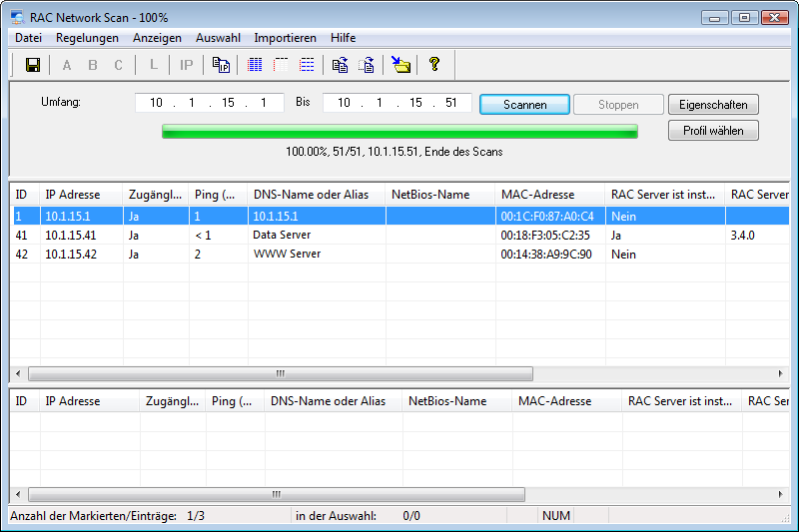This screenshot has width=799, height=532.
Task: Sort upper list by IP Adresse column
Action: coord(82,195)
